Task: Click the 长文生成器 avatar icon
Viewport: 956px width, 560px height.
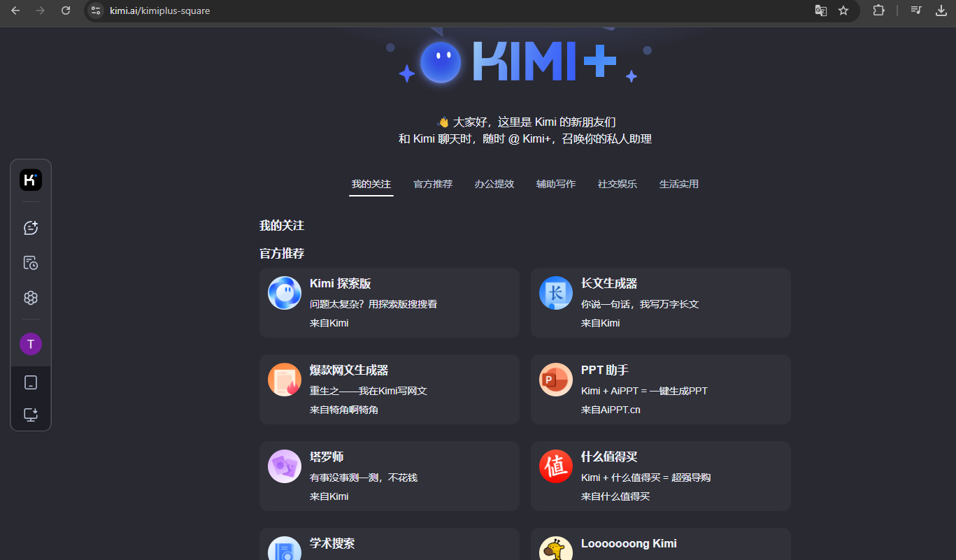Action: click(556, 293)
